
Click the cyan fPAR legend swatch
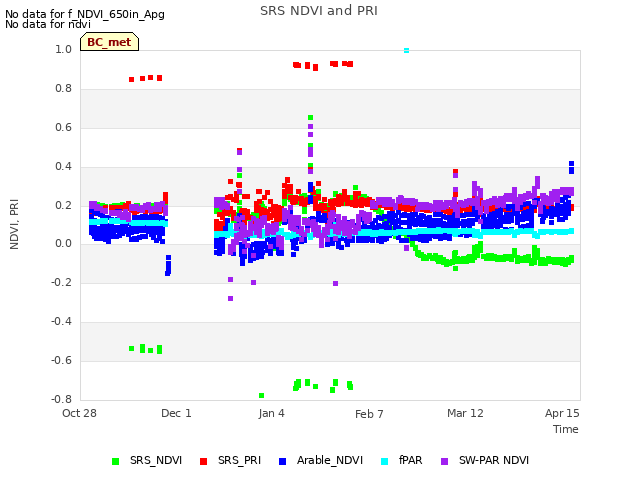click(x=384, y=461)
